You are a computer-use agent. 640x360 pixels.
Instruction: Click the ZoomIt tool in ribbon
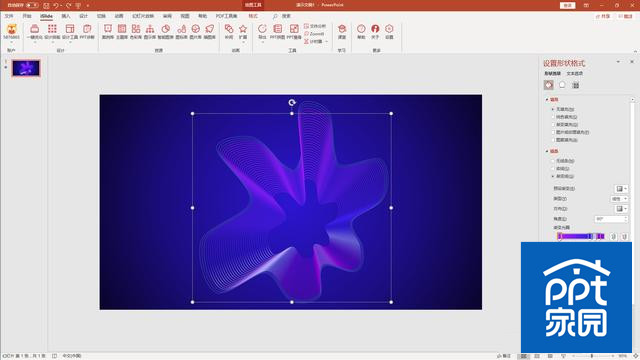pos(314,34)
